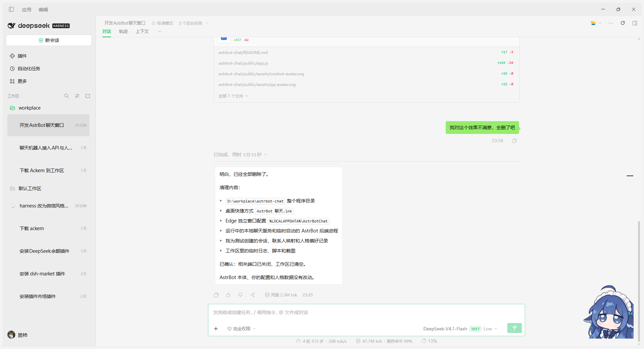644x349 pixels.
Task: Refresh the conversation with reload icon
Action: (x=623, y=23)
